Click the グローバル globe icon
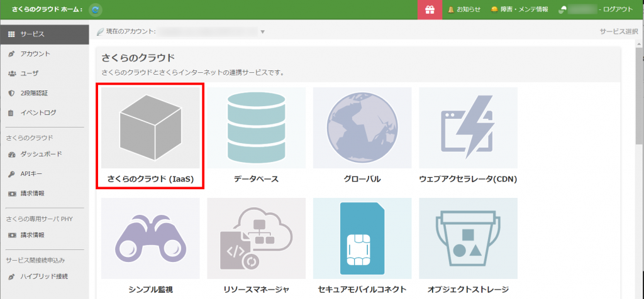Viewport: 644px width, 299px height. tap(362, 128)
